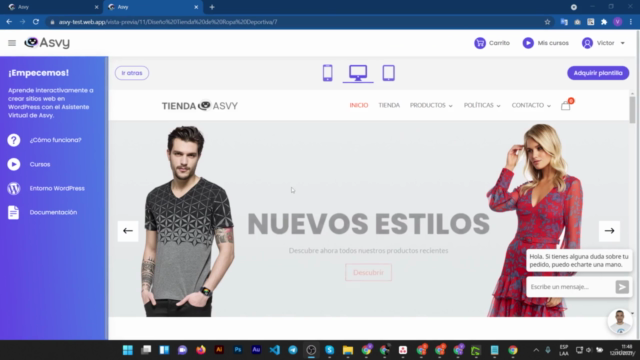Expand the CONTACTO dropdown menu
The width and height of the screenshot is (640, 360).
point(531,105)
